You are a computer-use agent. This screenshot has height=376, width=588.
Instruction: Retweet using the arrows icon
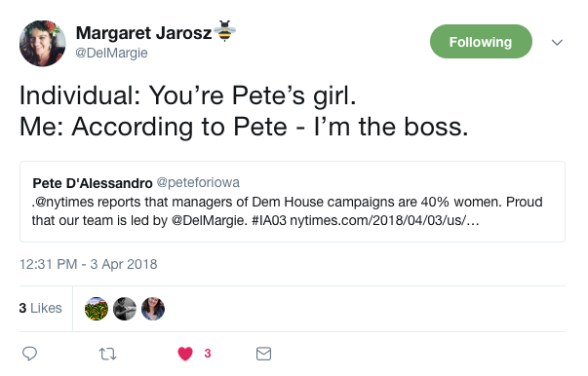107,354
